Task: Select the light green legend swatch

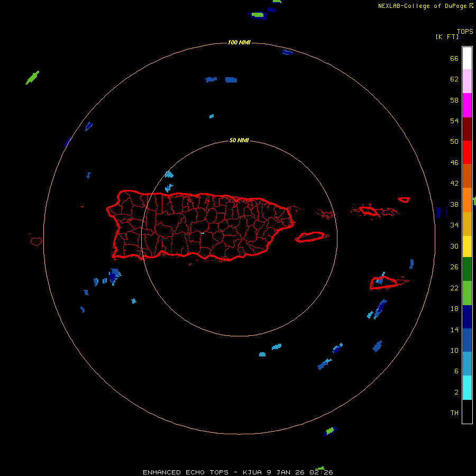Action: tap(467, 293)
